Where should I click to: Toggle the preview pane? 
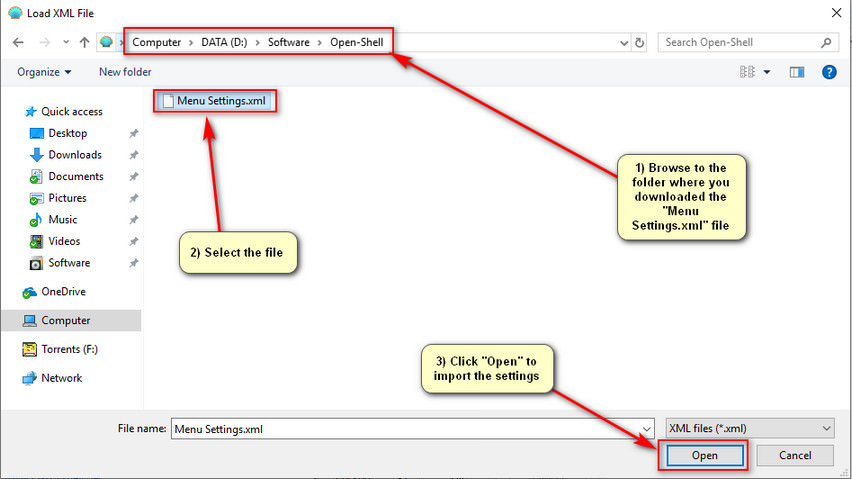tap(797, 72)
